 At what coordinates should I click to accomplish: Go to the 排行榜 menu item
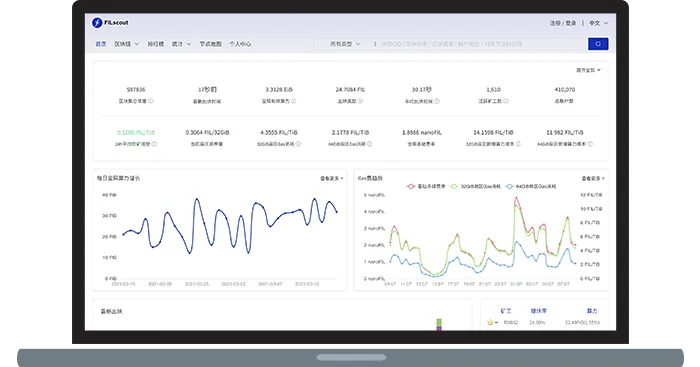[155, 44]
